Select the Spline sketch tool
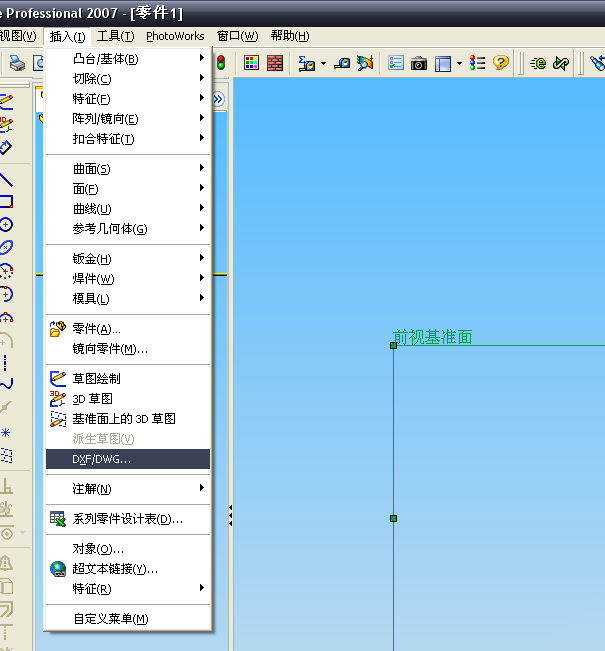 6,383
